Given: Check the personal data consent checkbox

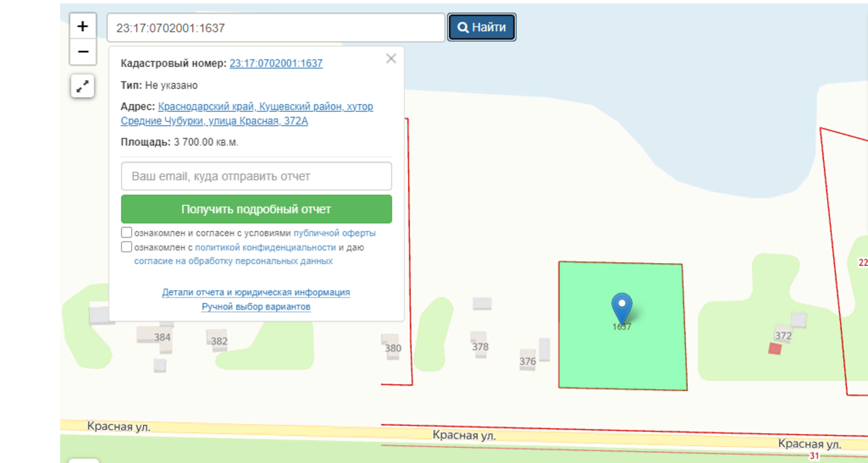Looking at the screenshot, I should click(127, 247).
